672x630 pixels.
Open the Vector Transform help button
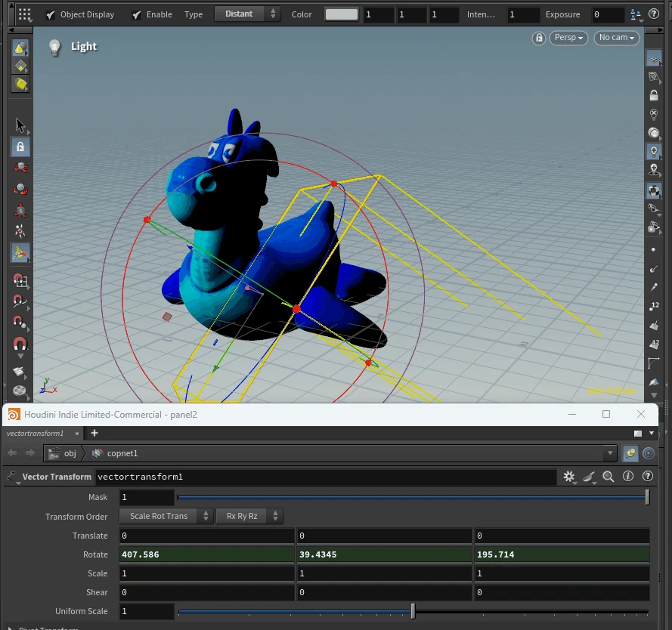click(x=648, y=476)
